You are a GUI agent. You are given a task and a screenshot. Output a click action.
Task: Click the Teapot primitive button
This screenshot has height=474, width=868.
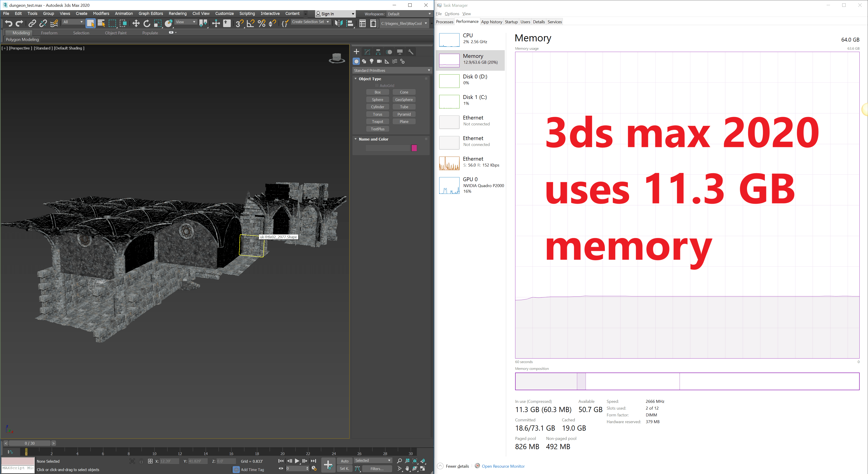(x=377, y=122)
